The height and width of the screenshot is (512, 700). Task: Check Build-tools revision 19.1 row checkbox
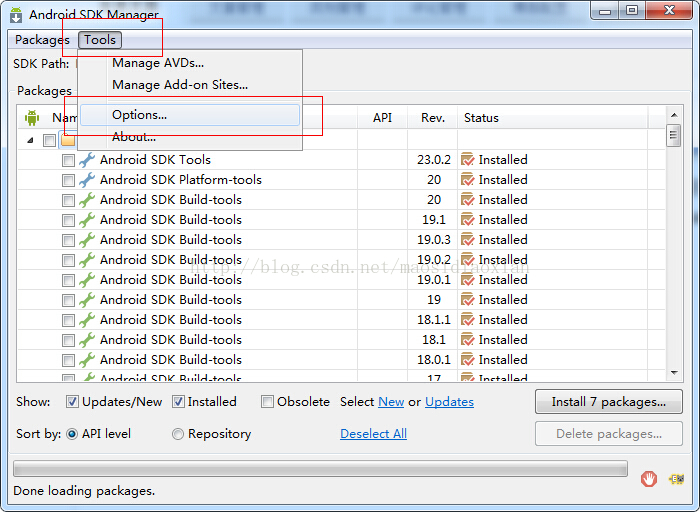point(68,221)
